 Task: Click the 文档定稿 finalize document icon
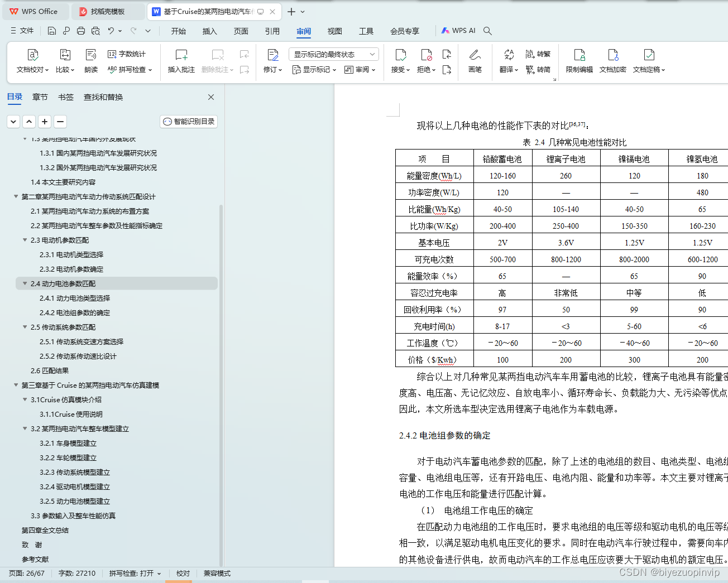[x=649, y=55]
